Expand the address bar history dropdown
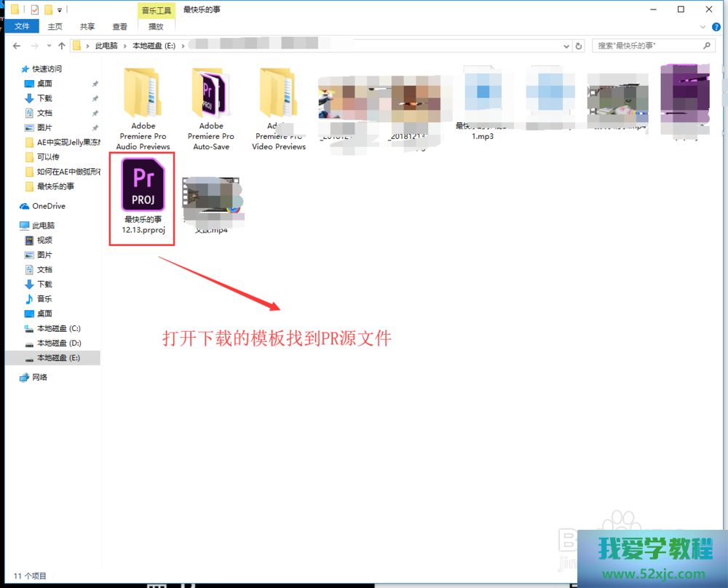Image resolution: width=728 pixels, height=588 pixels. [x=566, y=46]
